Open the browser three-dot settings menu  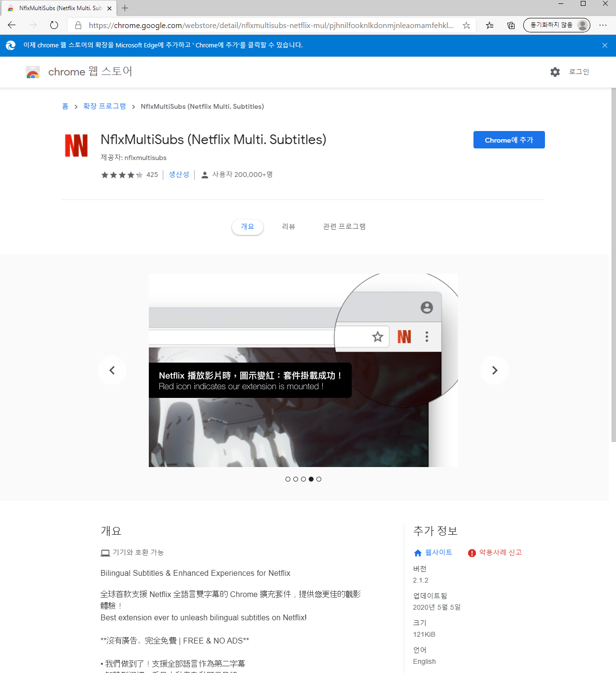tap(602, 25)
